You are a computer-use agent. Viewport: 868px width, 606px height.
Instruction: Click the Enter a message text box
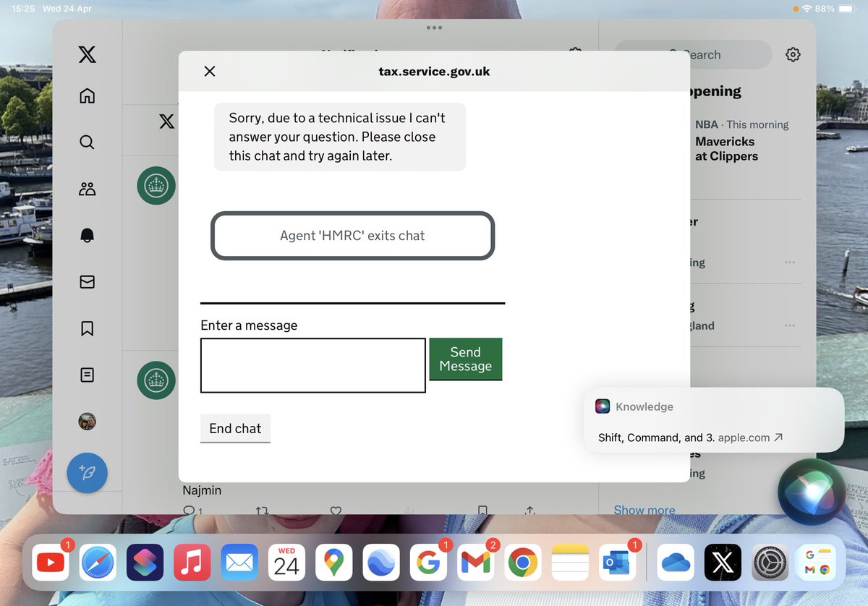[x=313, y=365]
